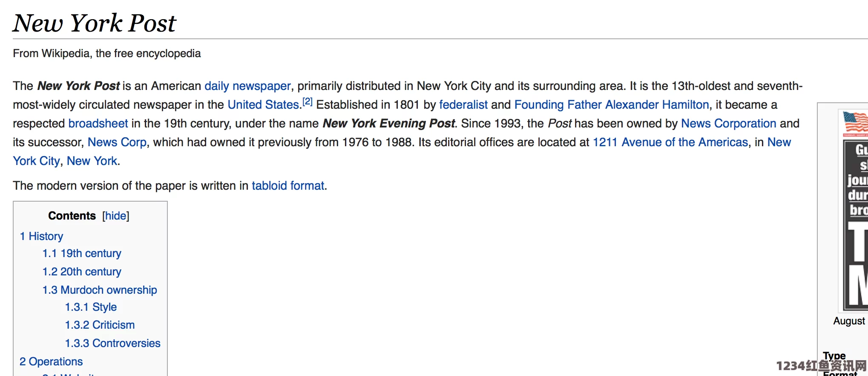Jump to 1.1 19th century section
This screenshot has width=868, height=376.
pyautogui.click(x=82, y=253)
